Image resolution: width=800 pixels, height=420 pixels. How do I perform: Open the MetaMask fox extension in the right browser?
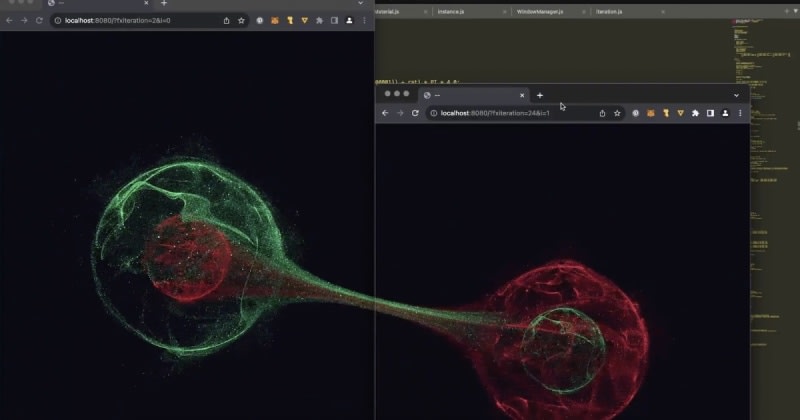click(649, 113)
